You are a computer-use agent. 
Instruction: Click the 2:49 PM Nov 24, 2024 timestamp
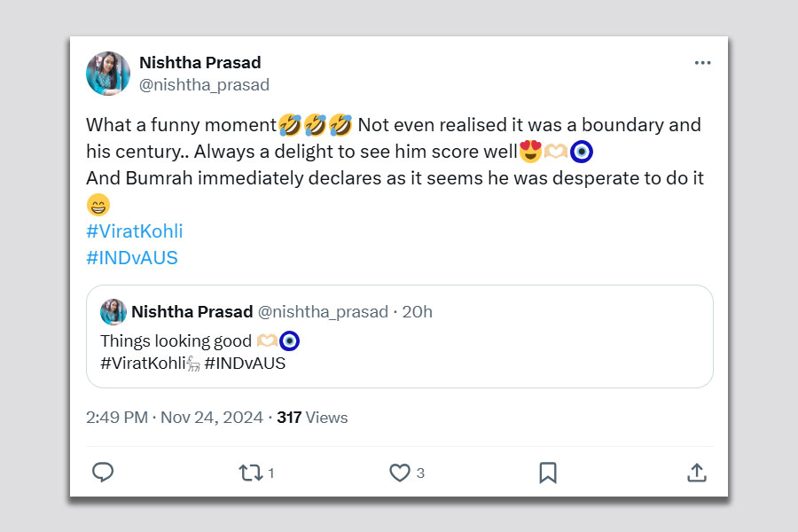click(x=175, y=418)
